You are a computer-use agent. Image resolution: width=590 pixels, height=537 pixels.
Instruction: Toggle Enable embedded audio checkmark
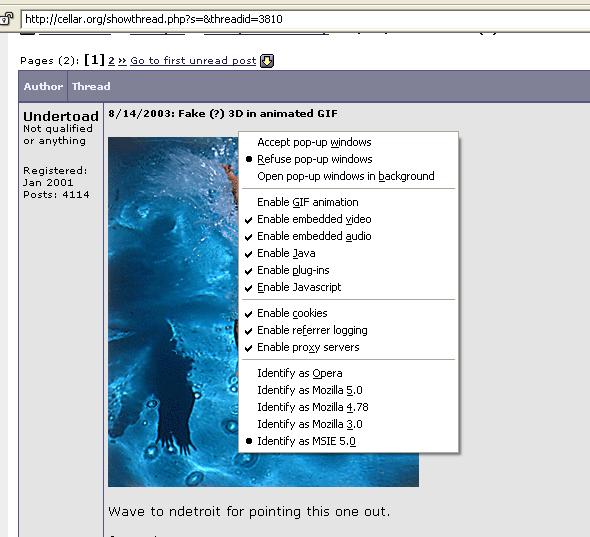(x=348, y=236)
